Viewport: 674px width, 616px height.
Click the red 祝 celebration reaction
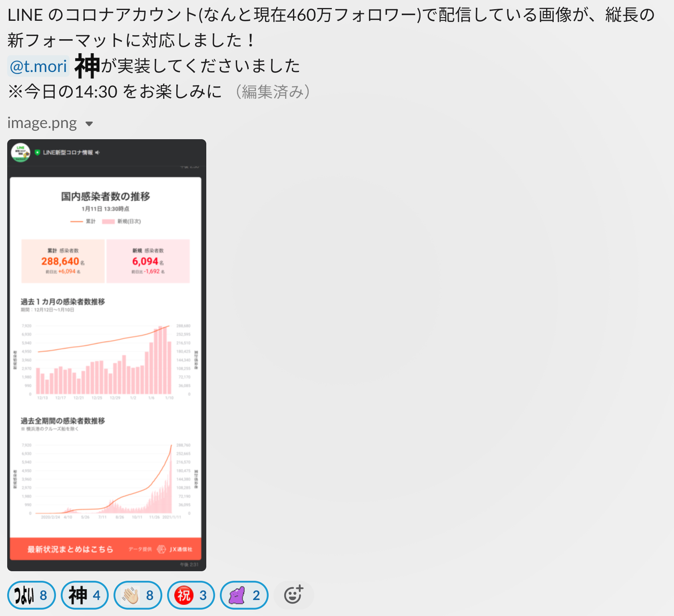[x=191, y=595]
